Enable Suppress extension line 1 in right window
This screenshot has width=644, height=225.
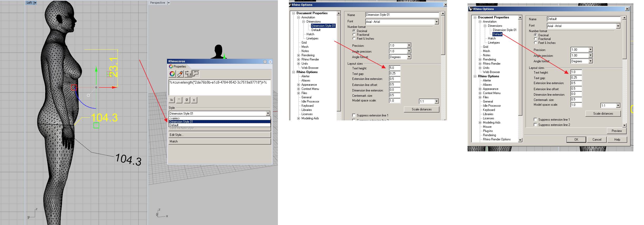pos(535,119)
